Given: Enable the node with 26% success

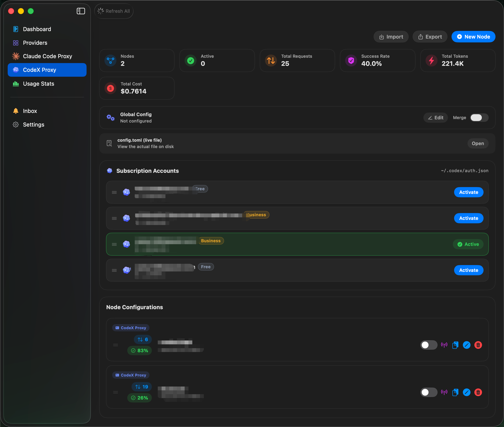Looking at the screenshot, I should 429,392.
